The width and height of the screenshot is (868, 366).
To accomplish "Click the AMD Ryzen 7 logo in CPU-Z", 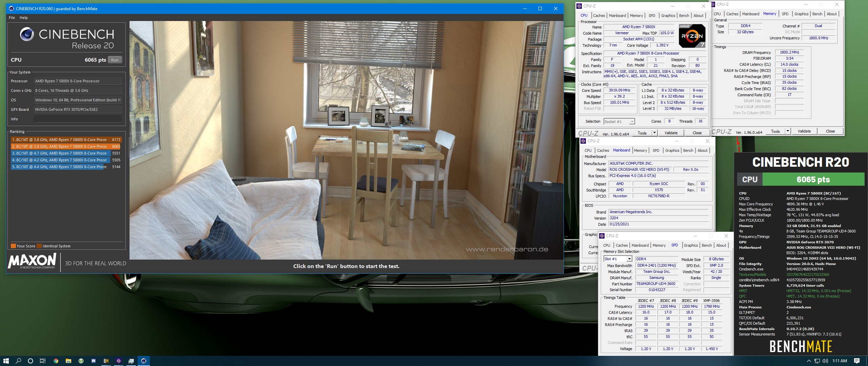I will pyautogui.click(x=692, y=36).
